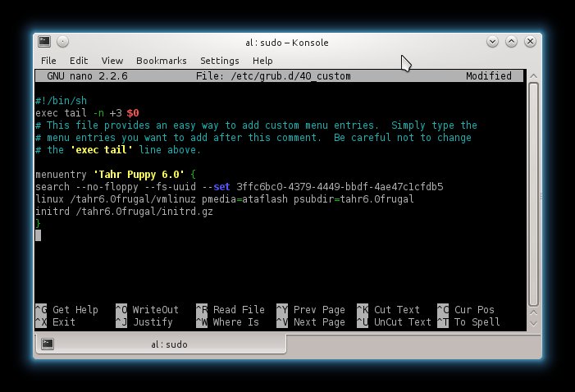Click the round pin button in title bar

coord(62,42)
